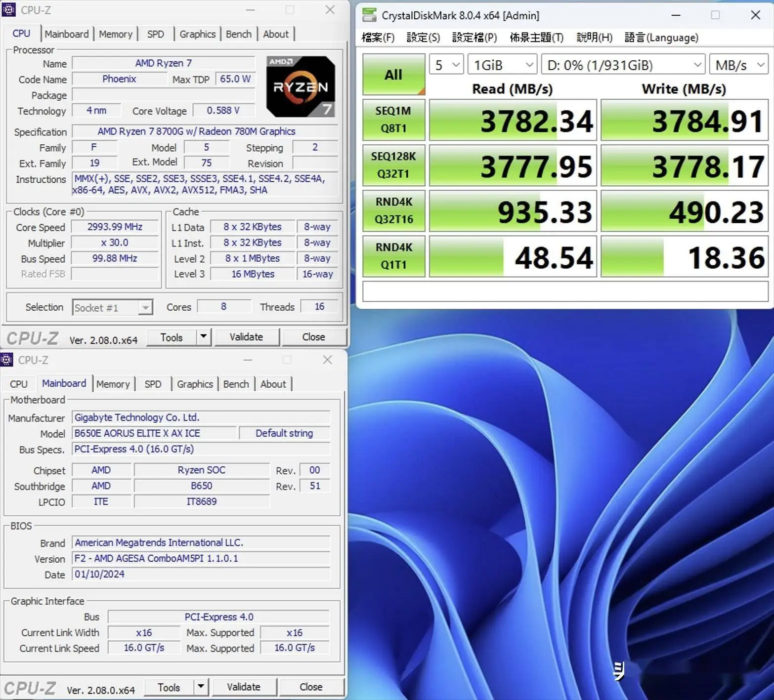
Task: Open Graphics tab in bottom CPU-Z window
Action: (x=195, y=384)
